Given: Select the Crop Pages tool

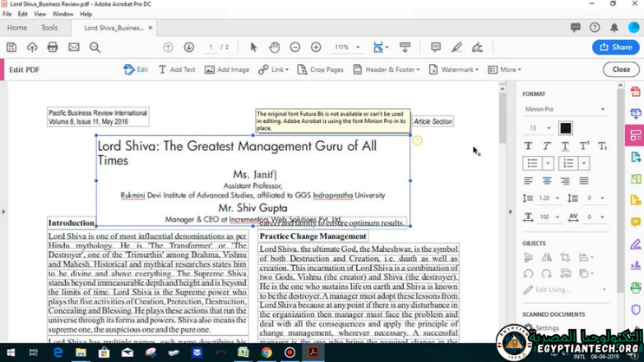Looking at the screenshot, I should [320, 69].
